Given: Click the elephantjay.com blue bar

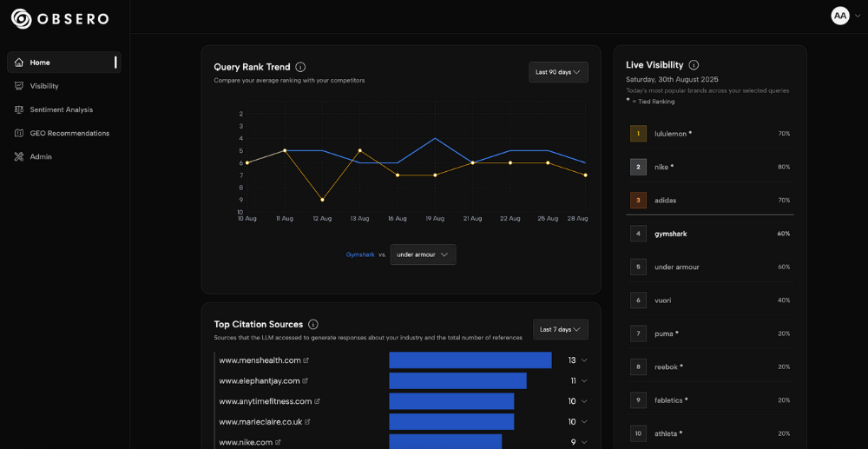Looking at the screenshot, I should [457, 381].
